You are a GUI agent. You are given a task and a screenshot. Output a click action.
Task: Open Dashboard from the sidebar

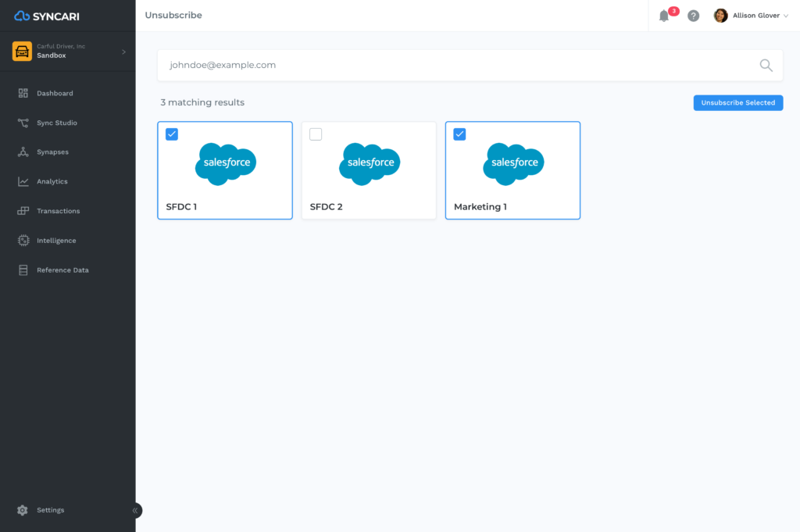coord(55,93)
